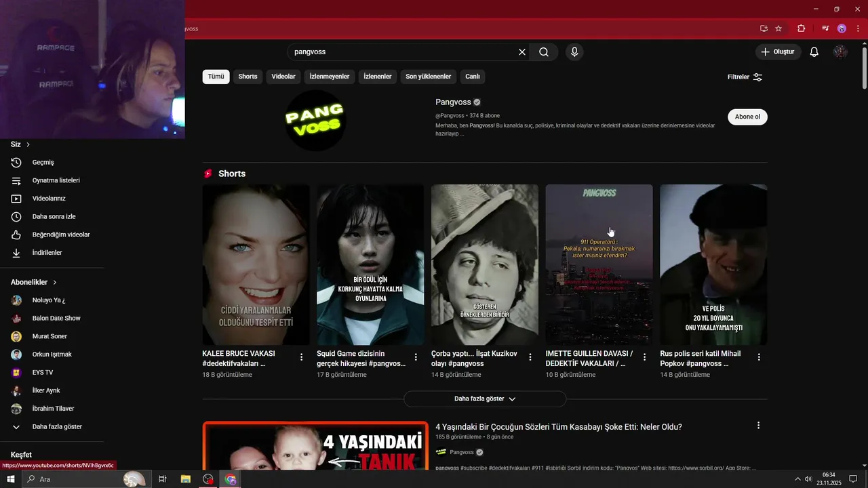
Task: Open File Explorer from the taskbar
Action: coord(185,479)
